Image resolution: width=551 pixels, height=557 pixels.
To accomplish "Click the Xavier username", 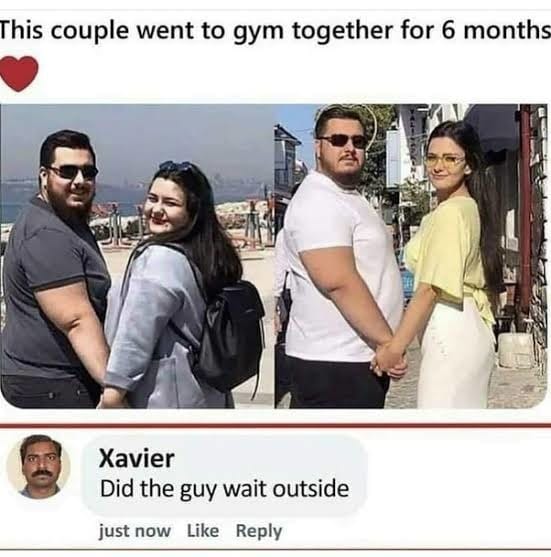I will (137, 459).
